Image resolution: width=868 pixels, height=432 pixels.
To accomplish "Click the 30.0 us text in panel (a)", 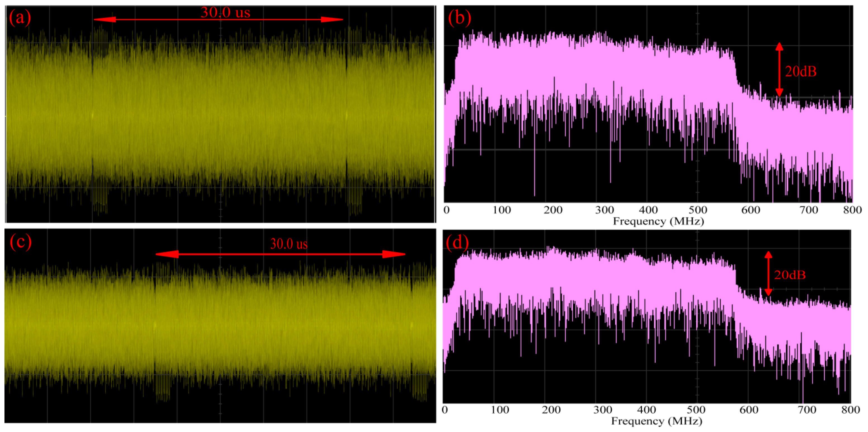I will coord(225,13).
